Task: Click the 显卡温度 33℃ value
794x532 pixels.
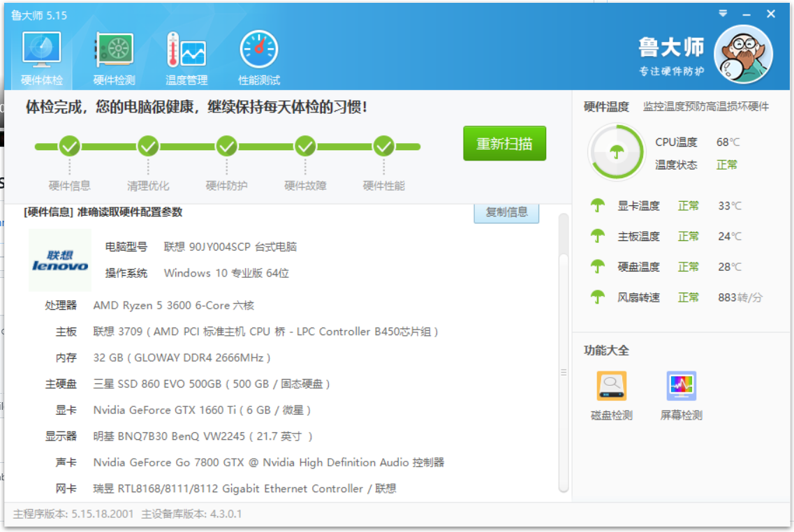Action: click(729, 206)
